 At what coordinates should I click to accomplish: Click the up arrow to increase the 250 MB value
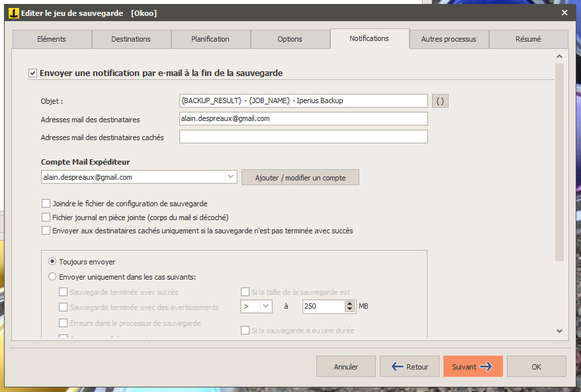(349, 303)
